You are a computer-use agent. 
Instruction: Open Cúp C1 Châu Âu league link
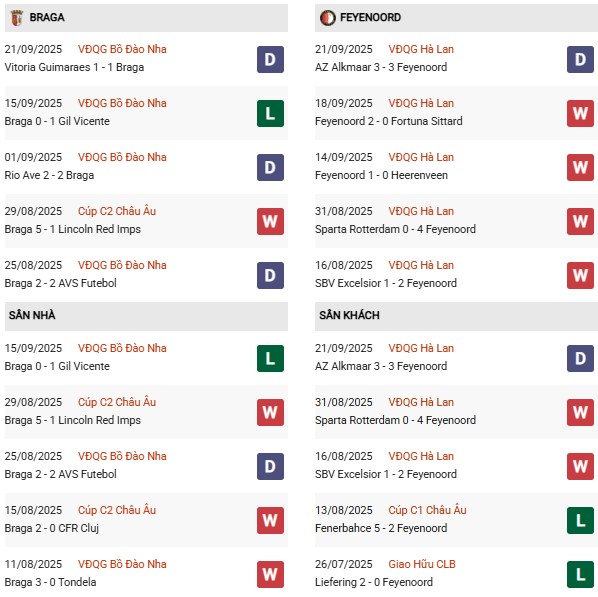[x=427, y=510]
